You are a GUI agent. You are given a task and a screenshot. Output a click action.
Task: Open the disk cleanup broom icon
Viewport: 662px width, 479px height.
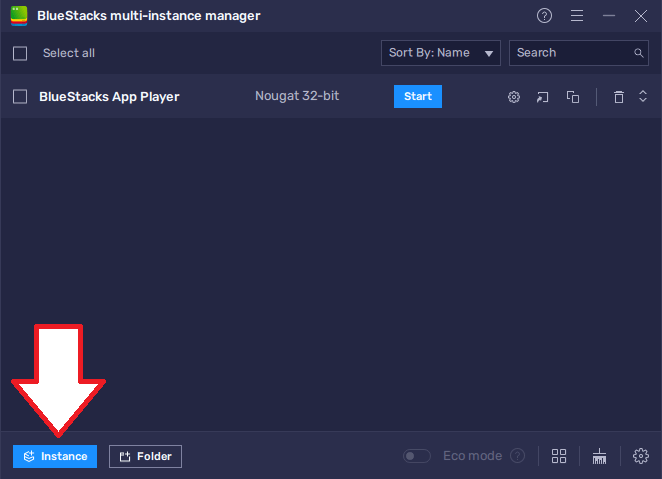tap(599, 456)
